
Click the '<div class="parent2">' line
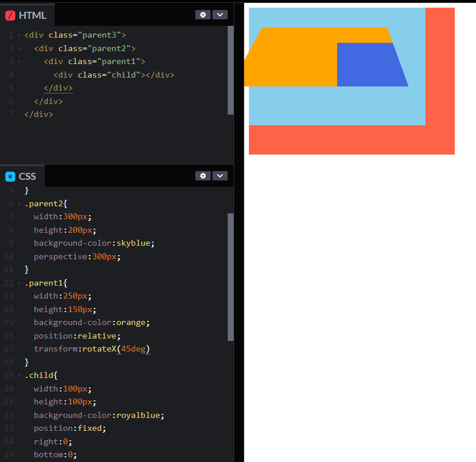[x=85, y=49]
